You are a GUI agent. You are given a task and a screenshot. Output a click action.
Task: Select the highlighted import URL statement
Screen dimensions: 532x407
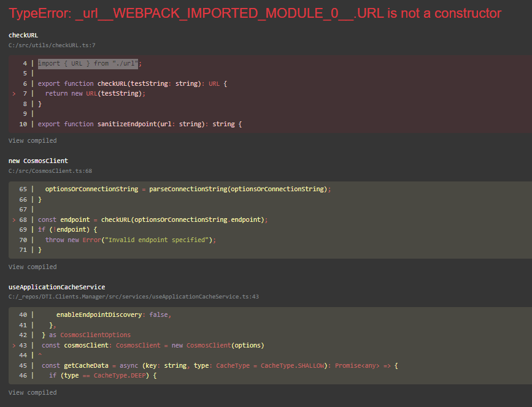(x=87, y=63)
